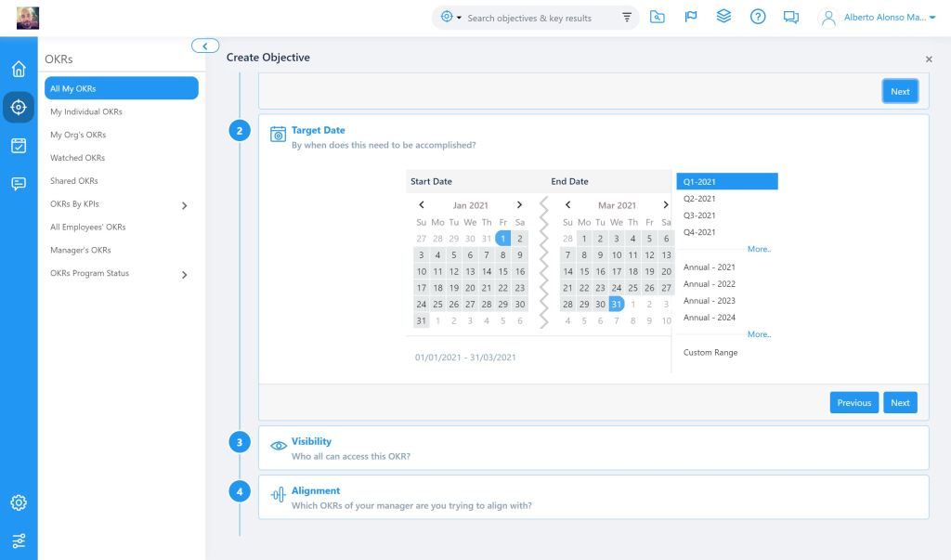Screen dimensions: 951x560
Task: Select Watched OKRs in the sidebar
Action: (x=77, y=158)
